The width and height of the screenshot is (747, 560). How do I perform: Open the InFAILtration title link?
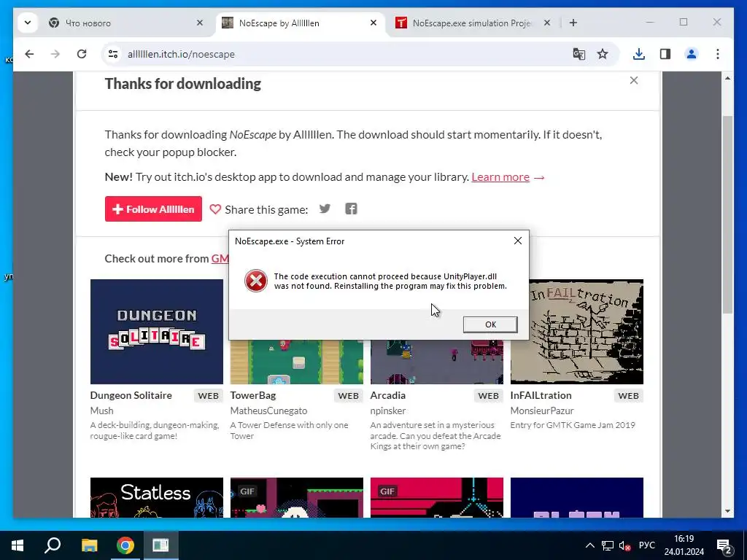541,395
